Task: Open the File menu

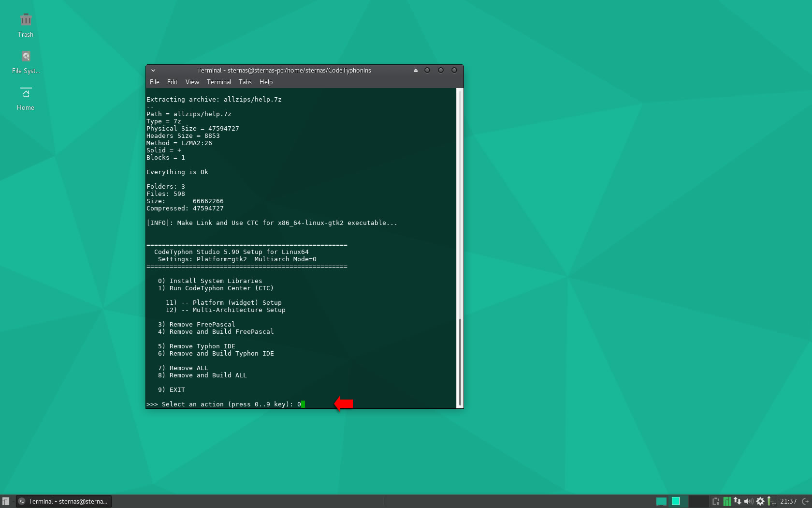Action: pos(155,82)
